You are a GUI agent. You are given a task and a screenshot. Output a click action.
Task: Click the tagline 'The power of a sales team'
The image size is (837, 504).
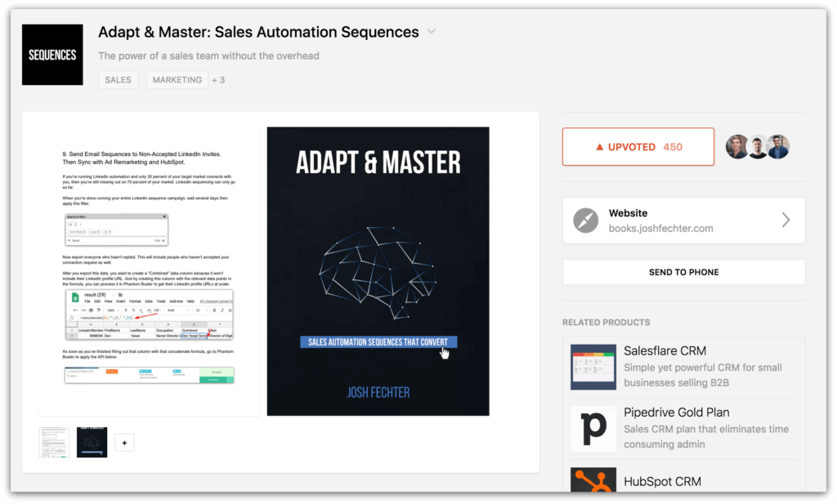(208, 56)
